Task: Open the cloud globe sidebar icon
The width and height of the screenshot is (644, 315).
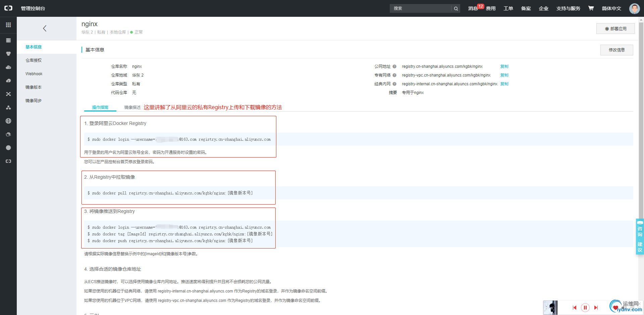Action: (8, 67)
